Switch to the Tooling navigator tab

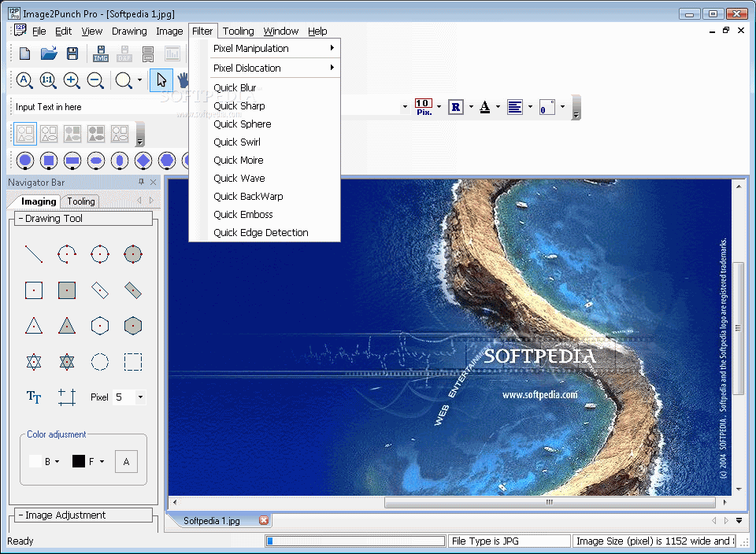pyautogui.click(x=81, y=201)
